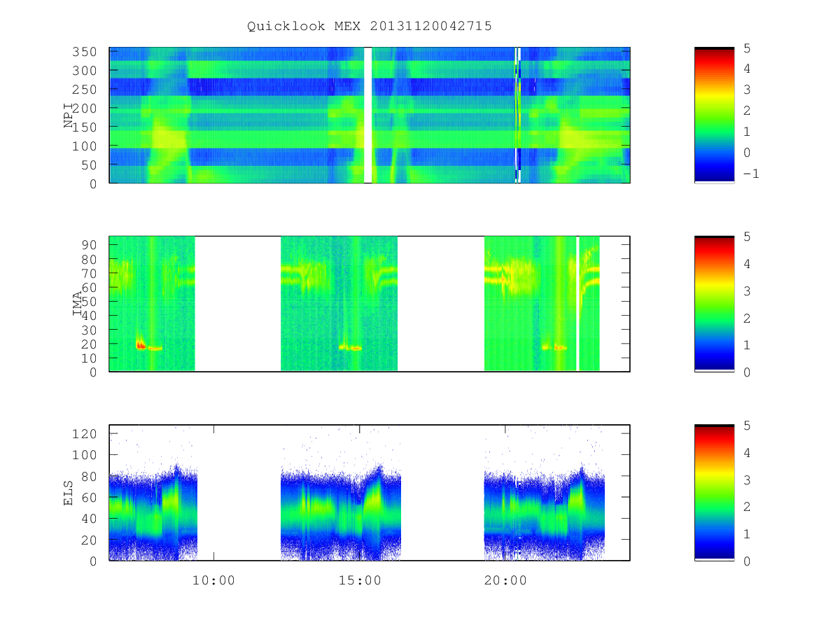Click the ELS y-axis label
The height and width of the screenshot is (630, 840).
[x=69, y=493]
